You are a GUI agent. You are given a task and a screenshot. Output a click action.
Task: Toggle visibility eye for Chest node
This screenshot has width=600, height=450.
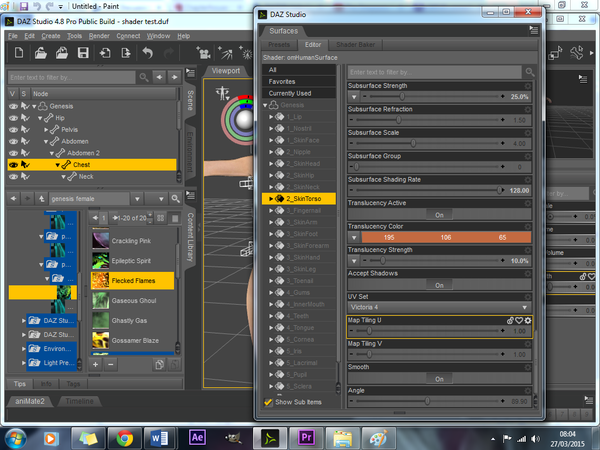pos(13,165)
